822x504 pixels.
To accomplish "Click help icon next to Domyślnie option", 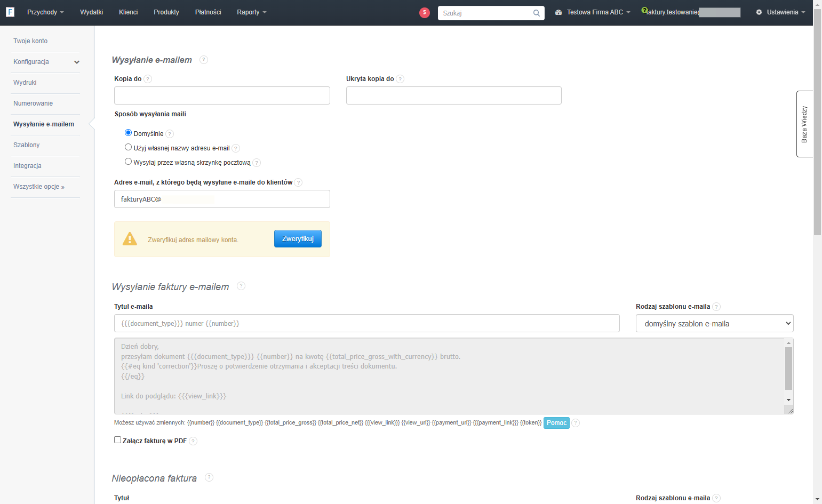I will click(x=170, y=134).
